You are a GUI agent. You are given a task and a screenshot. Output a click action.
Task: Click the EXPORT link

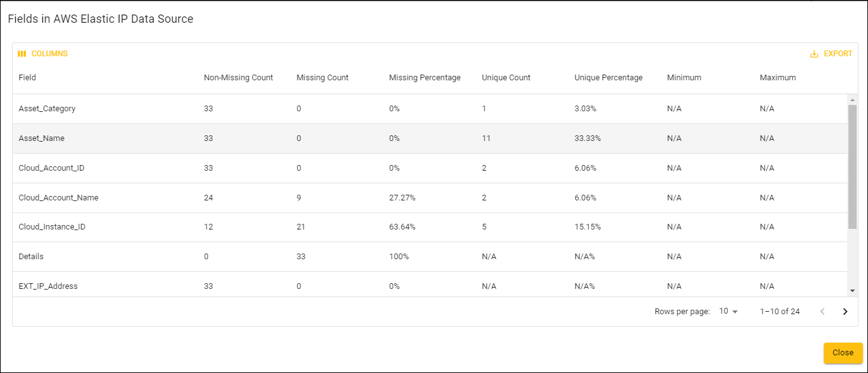(837, 53)
